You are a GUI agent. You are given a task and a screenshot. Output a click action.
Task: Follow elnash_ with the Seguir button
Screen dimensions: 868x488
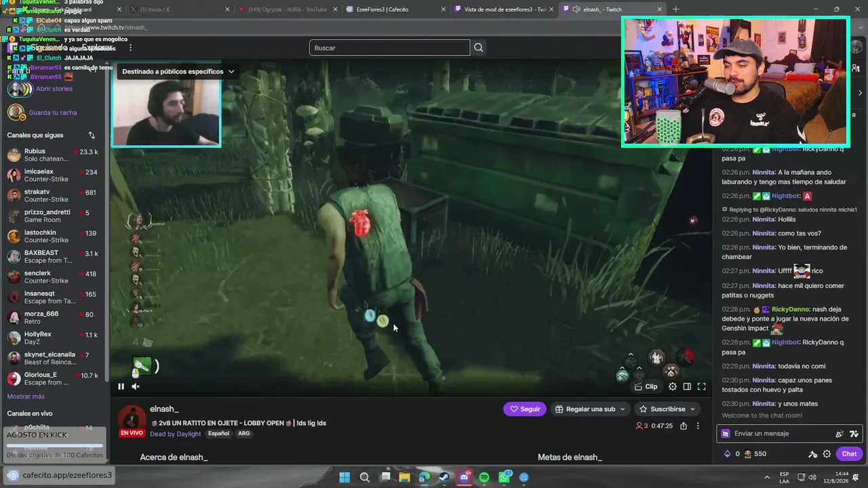[525, 409]
